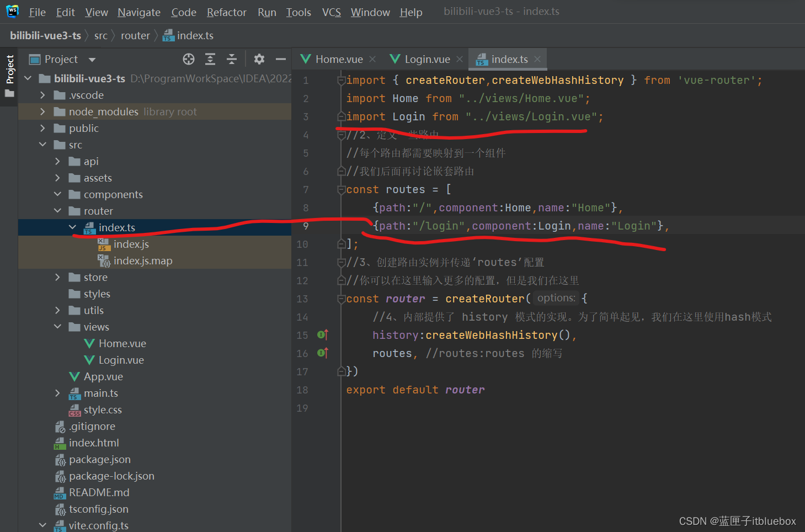Viewport: 805px width, 532px height.
Task: Close the Home.vue editor tab
Action: (372, 59)
